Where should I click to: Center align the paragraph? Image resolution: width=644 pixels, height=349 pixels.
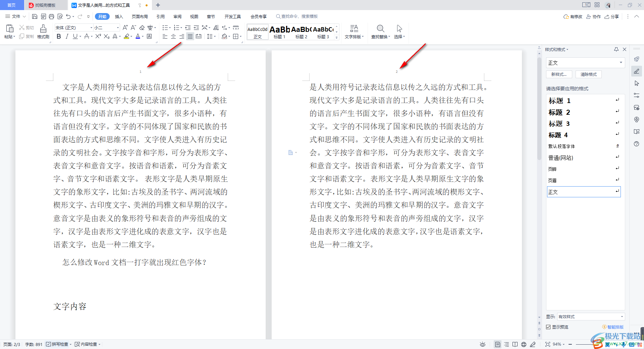pos(173,36)
